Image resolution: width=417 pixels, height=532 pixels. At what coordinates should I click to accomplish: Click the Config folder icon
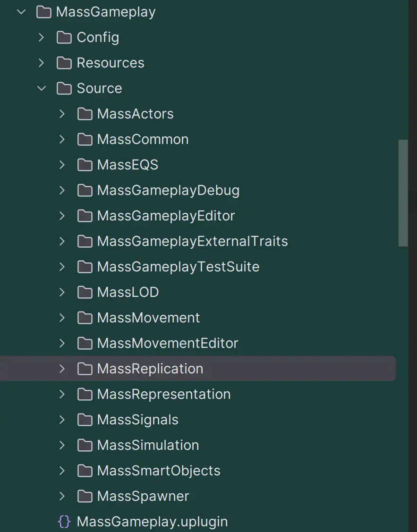pyautogui.click(x=64, y=37)
